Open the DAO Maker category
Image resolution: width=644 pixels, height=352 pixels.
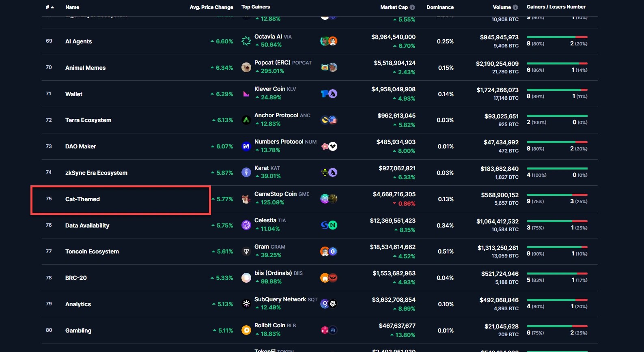tap(81, 146)
